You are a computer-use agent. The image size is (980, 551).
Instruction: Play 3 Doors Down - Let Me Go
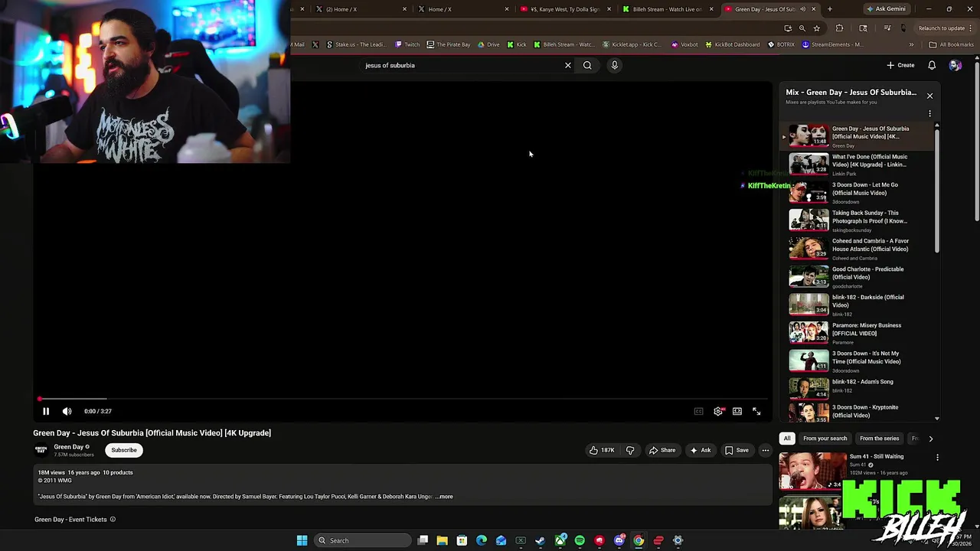857,193
